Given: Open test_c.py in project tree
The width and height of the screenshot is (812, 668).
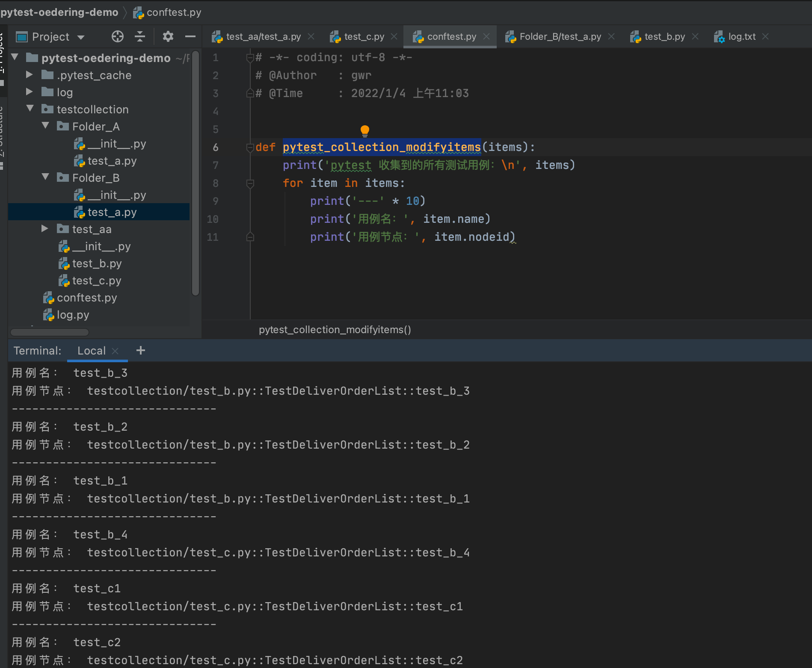Looking at the screenshot, I should pyautogui.click(x=97, y=281).
